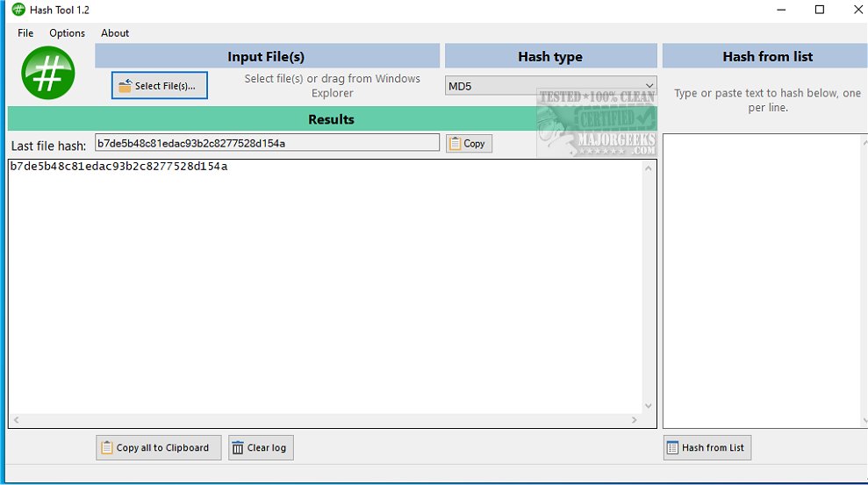Maximize the Hash Tool window
The image size is (868, 485).
[820, 10]
